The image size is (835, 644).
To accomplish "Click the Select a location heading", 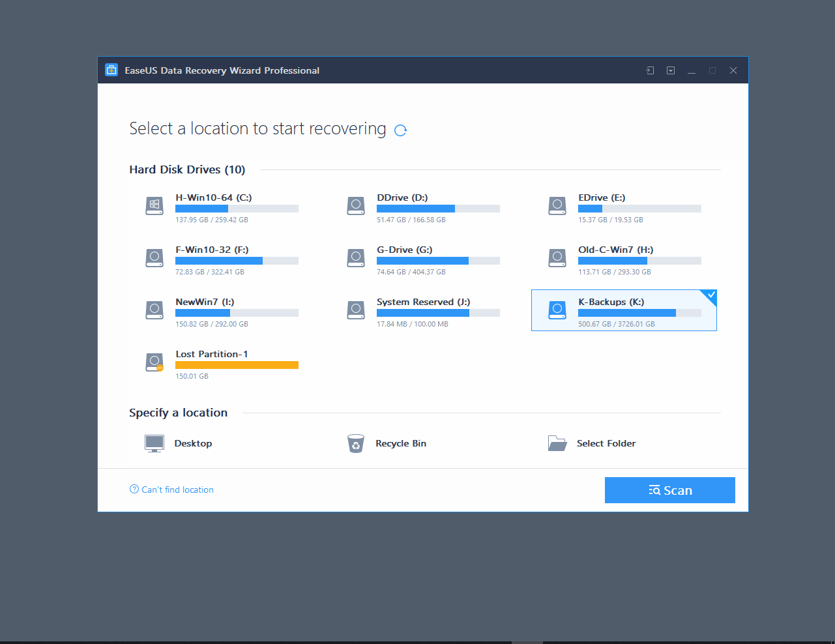I will click(258, 128).
